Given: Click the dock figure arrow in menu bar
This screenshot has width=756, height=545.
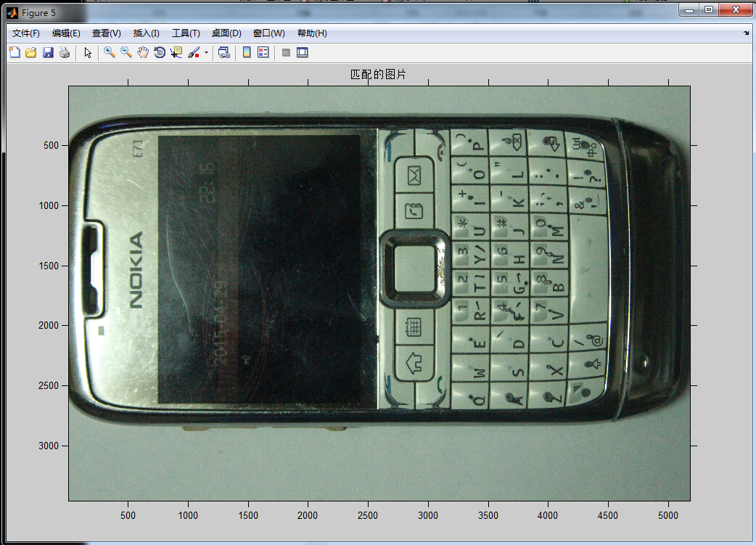Looking at the screenshot, I should click(747, 33).
